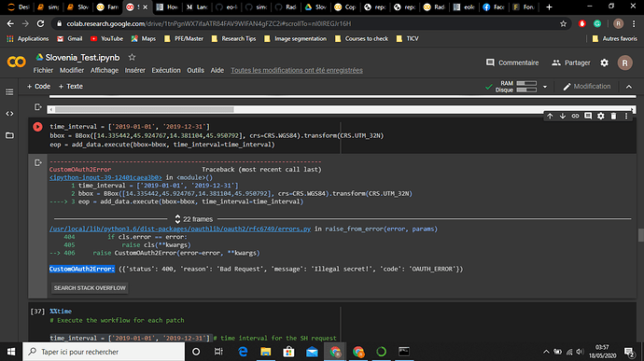Open the Courses to check bookmark folder
The image size is (644, 361).
[361, 38]
